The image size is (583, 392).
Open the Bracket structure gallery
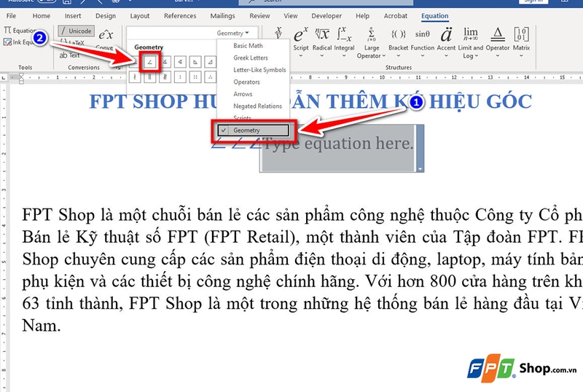(x=398, y=42)
